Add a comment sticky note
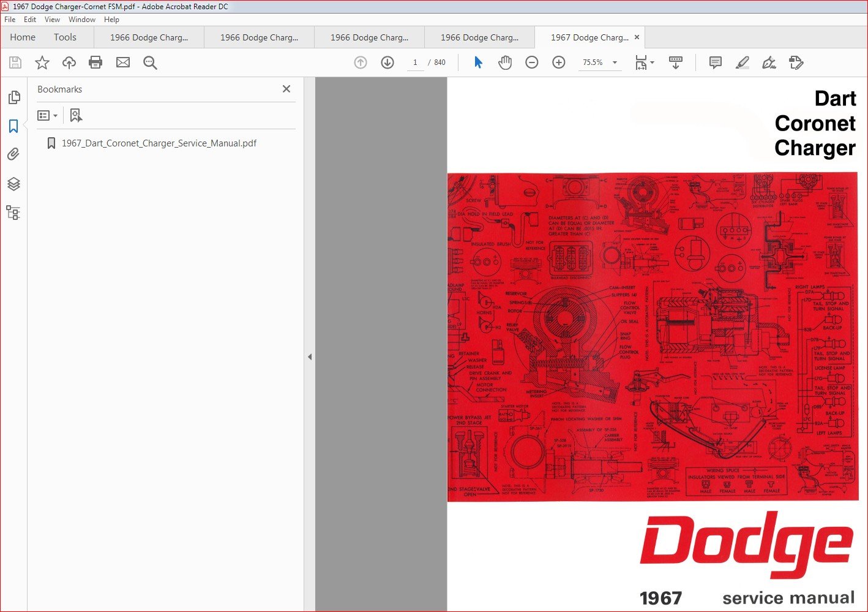 coord(715,62)
